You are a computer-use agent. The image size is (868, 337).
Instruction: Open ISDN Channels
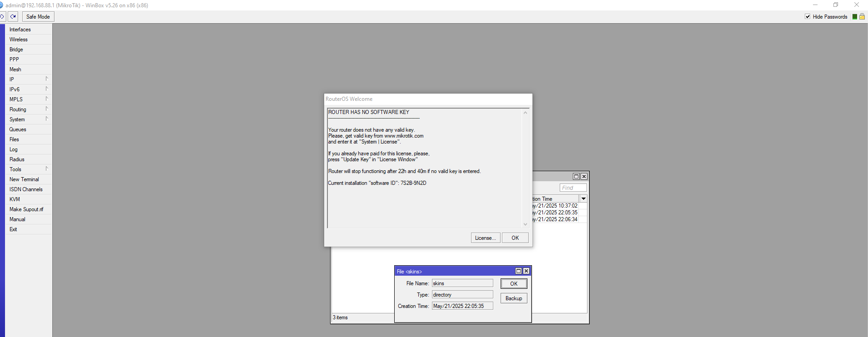29,189
